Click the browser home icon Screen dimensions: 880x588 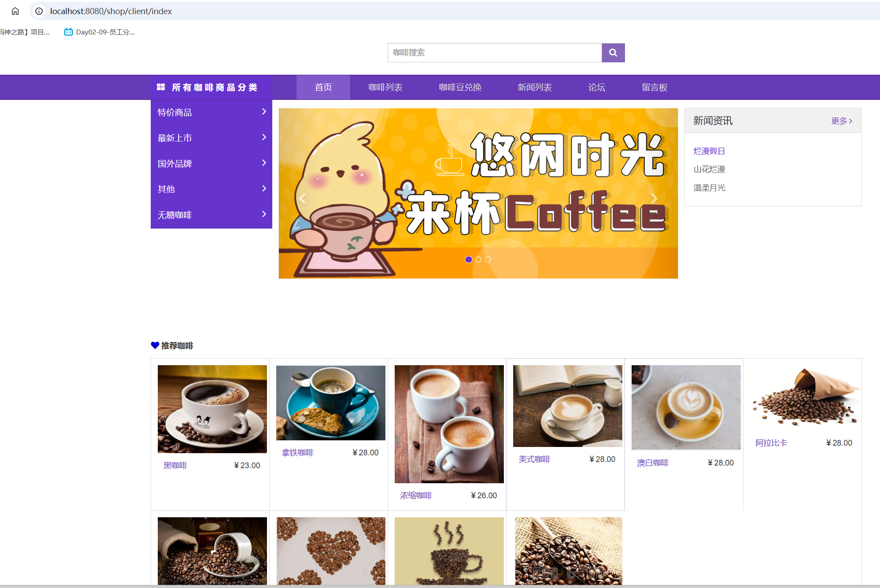tap(15, 11)
